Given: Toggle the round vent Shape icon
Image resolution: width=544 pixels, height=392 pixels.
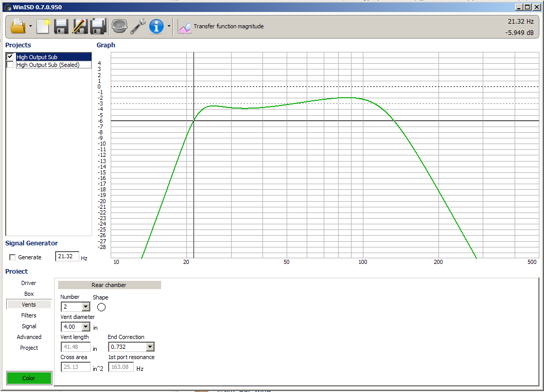Looking at the screenshot, I should (x=101, y=307).
